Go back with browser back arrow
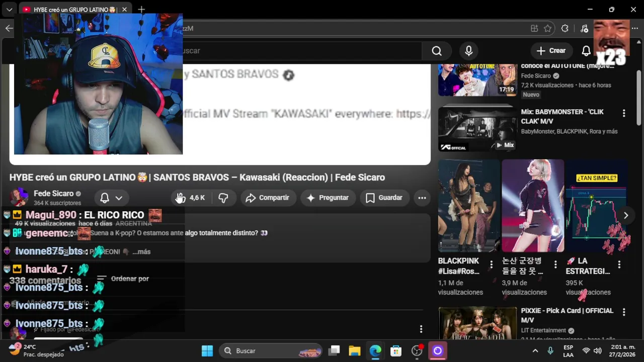The width and height of the screenshot is (644, 362). pyautogui.click(x=9, y=28)
